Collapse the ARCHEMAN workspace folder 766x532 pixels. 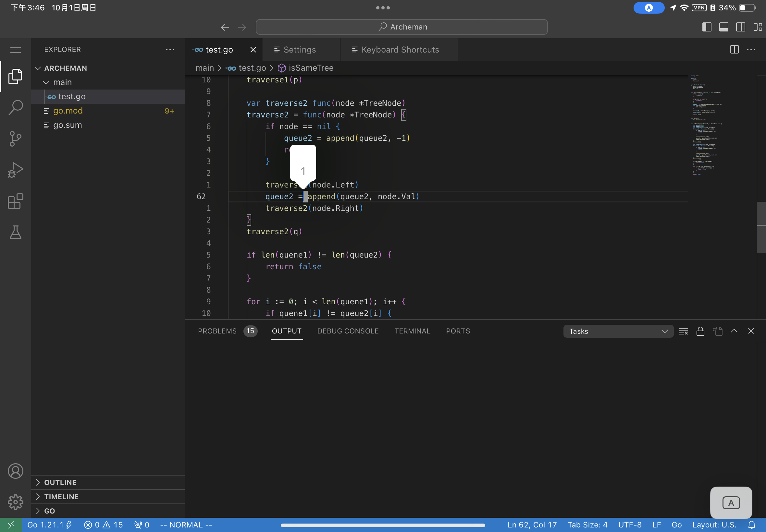coord(108,68)
